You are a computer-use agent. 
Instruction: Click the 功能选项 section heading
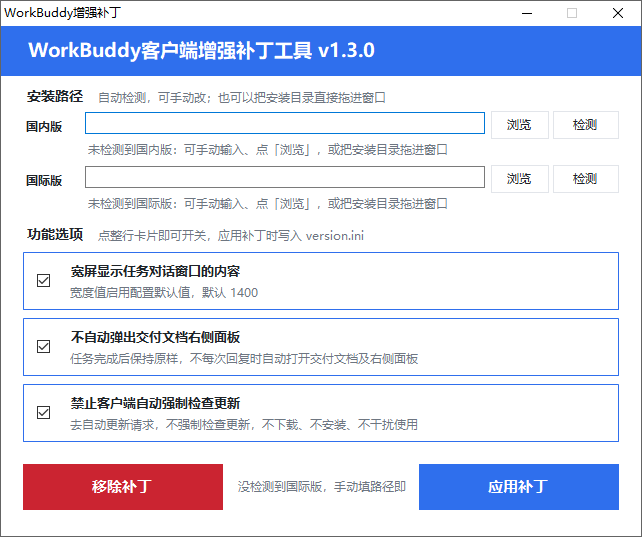click(55, 235)
